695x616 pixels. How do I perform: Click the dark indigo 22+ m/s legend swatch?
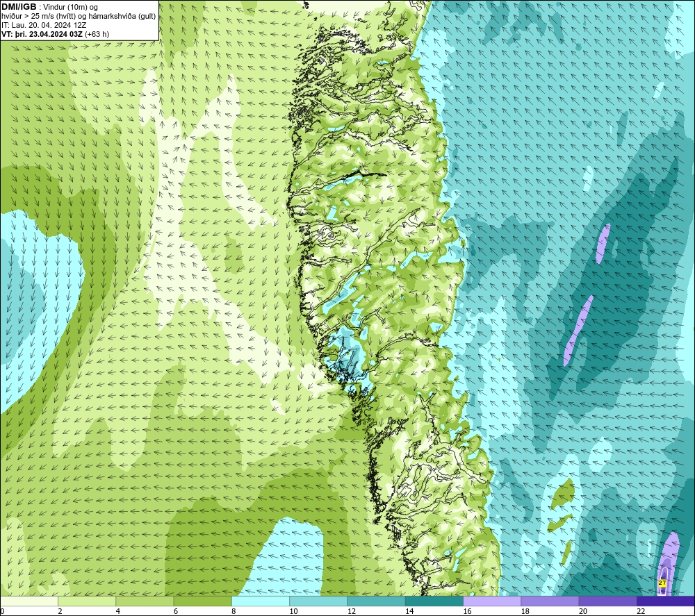tap(666, 601)
